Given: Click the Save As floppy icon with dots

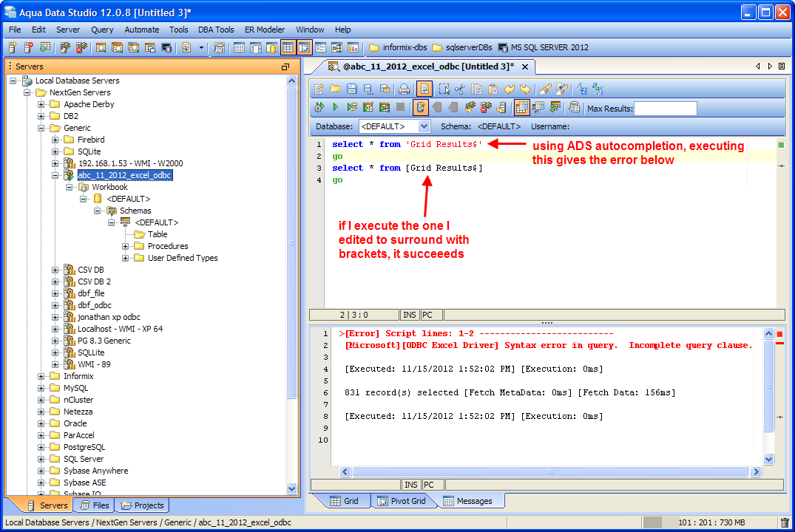Looking at the screenshot, I should [368, 89].
